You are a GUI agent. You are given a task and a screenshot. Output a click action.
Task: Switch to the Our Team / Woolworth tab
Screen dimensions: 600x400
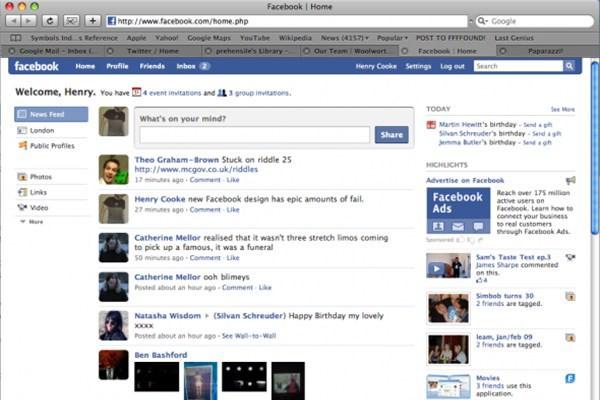click(x=349, y=51)
